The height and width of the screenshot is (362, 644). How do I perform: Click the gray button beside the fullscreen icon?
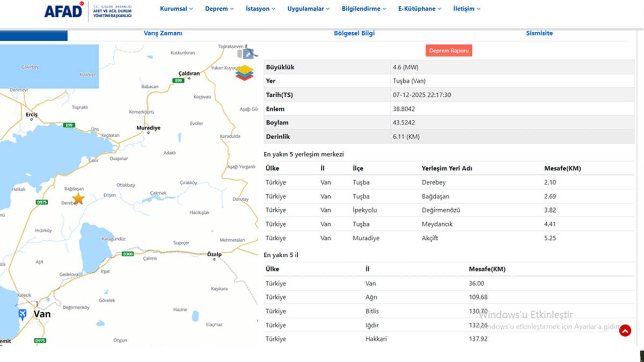coord(239,54)
